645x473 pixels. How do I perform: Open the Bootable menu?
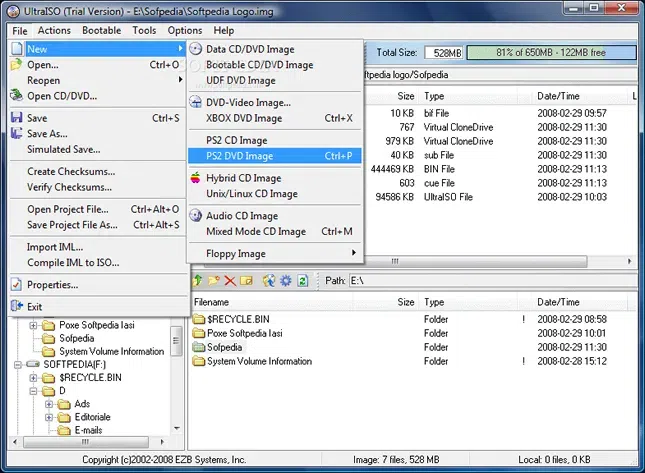click(102, 31)
